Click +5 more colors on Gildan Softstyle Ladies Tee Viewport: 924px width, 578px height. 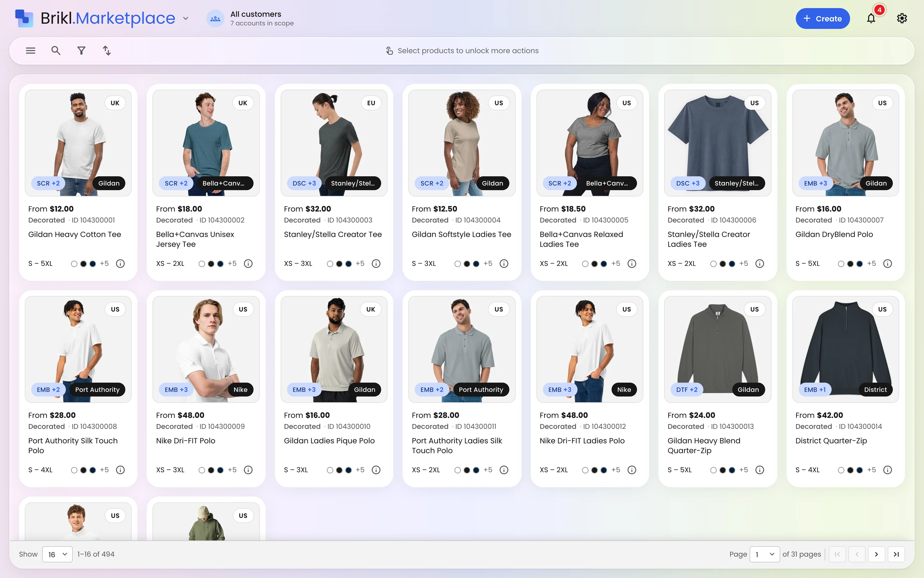488,263
